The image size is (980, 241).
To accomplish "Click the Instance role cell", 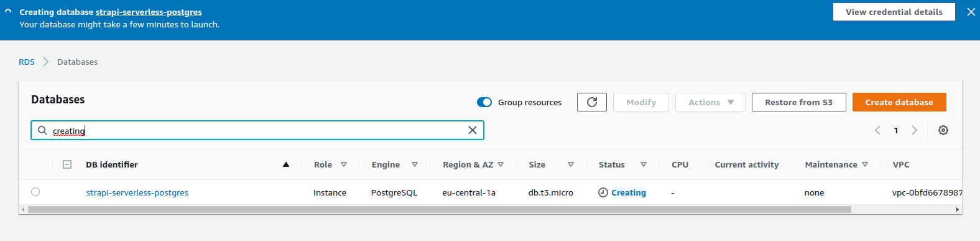I will (330, 192).
